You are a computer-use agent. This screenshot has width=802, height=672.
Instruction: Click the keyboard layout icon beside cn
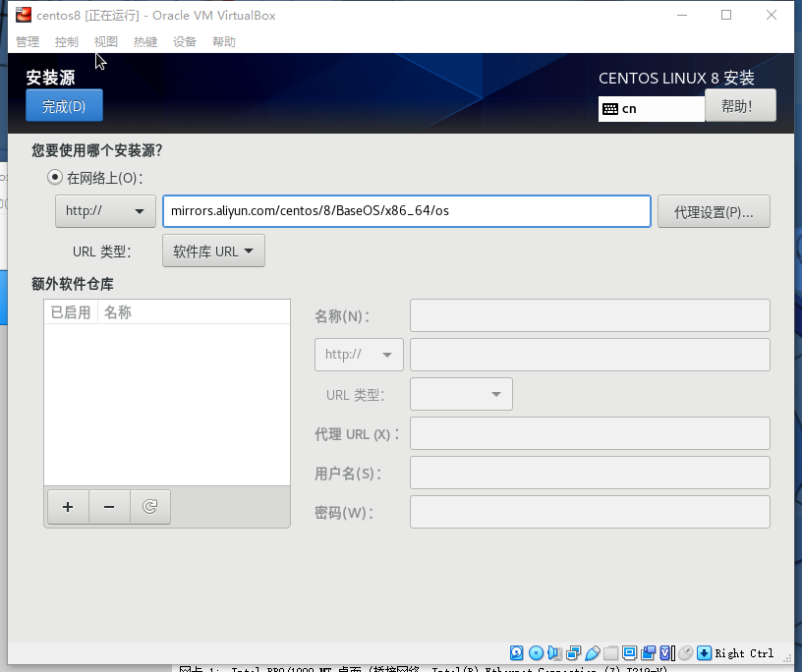[610, 109]
